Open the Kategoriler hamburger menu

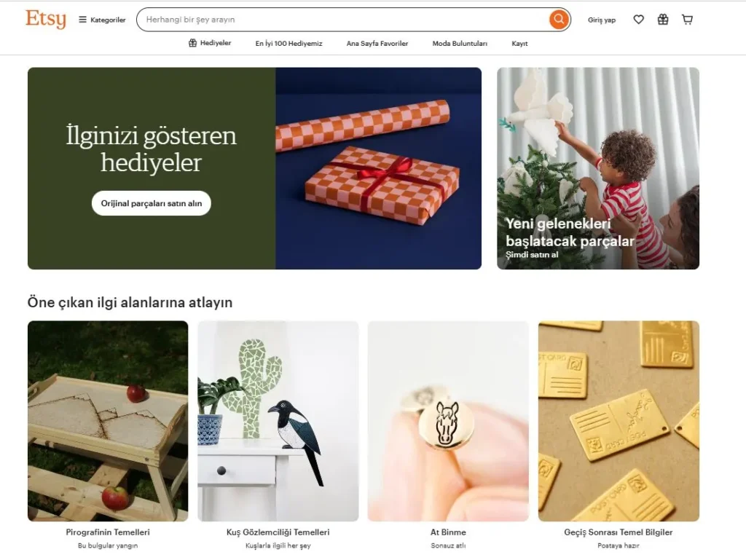[102, 20]
